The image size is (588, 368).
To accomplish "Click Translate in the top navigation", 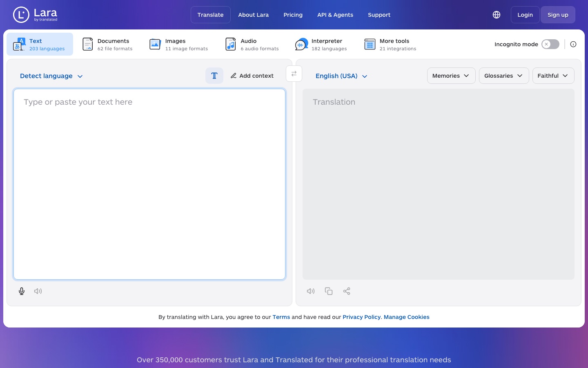I will (211, 15).
